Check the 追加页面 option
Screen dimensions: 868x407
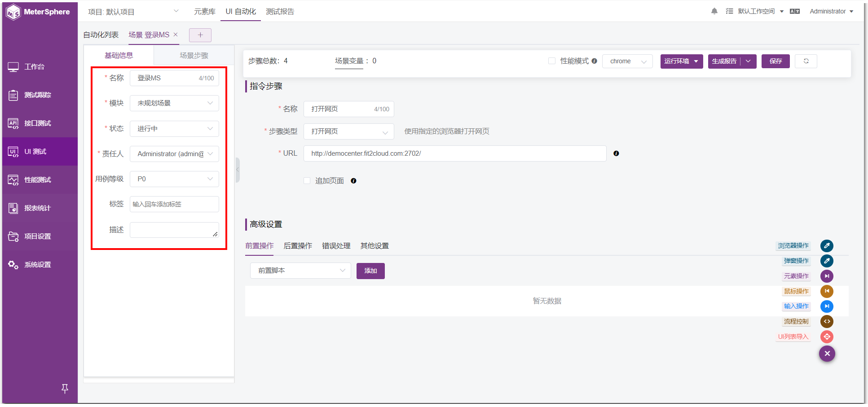(x=307, y=180)
